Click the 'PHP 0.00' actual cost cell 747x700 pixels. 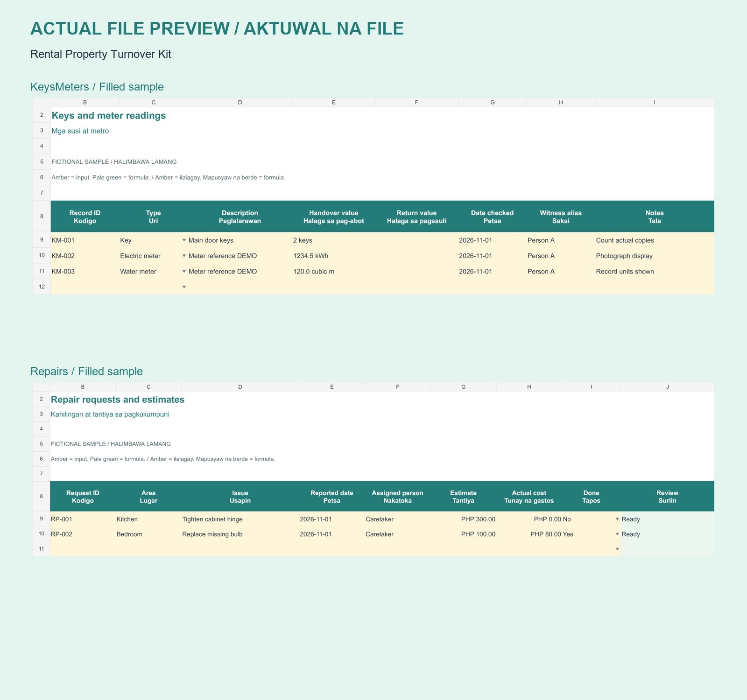529,519
